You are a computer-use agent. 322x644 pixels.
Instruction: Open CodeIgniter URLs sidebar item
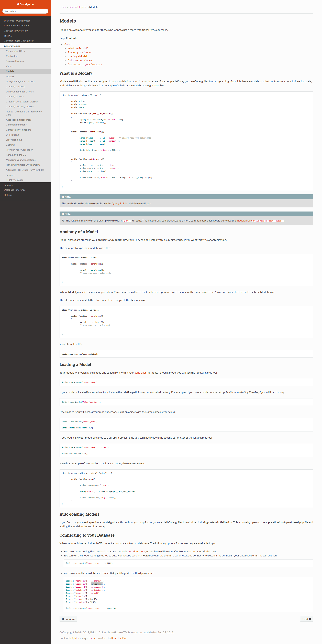coord(25,51)
